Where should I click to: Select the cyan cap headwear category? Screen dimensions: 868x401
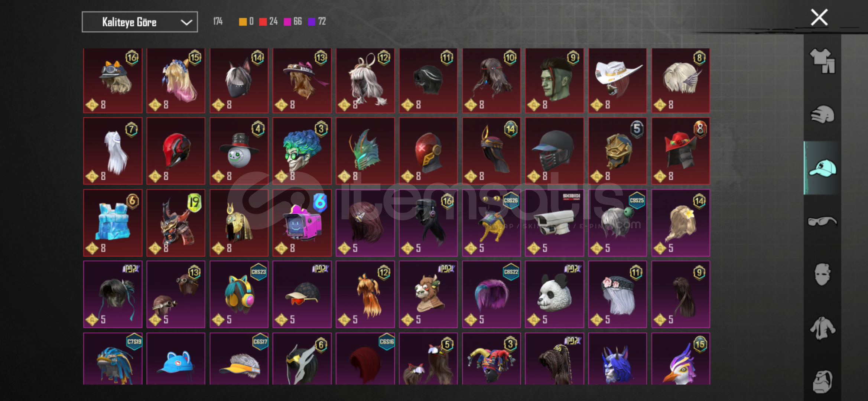point(822,168)
